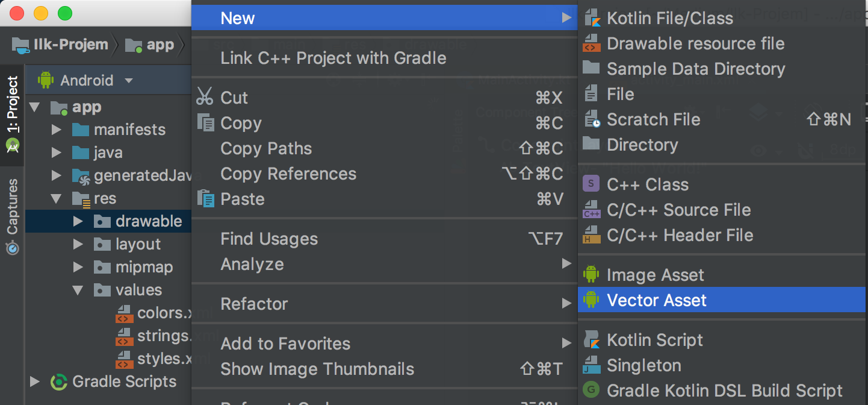Click the Kotlin Script icon

pos(592,340)
